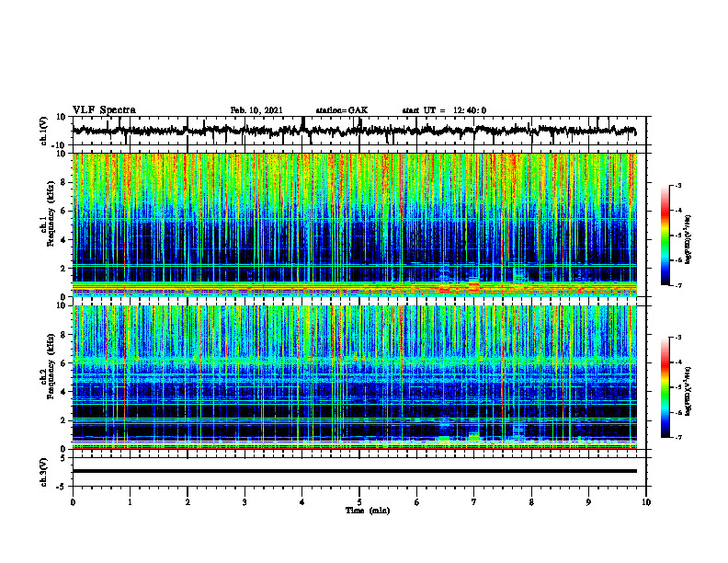Click the ch.1 spectrogram color bar
Viewport: 728px width, 563px height.
(665, 236)
